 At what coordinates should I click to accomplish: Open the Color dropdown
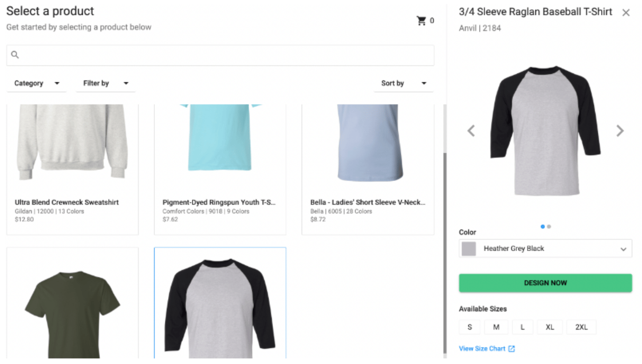(545, 248)
